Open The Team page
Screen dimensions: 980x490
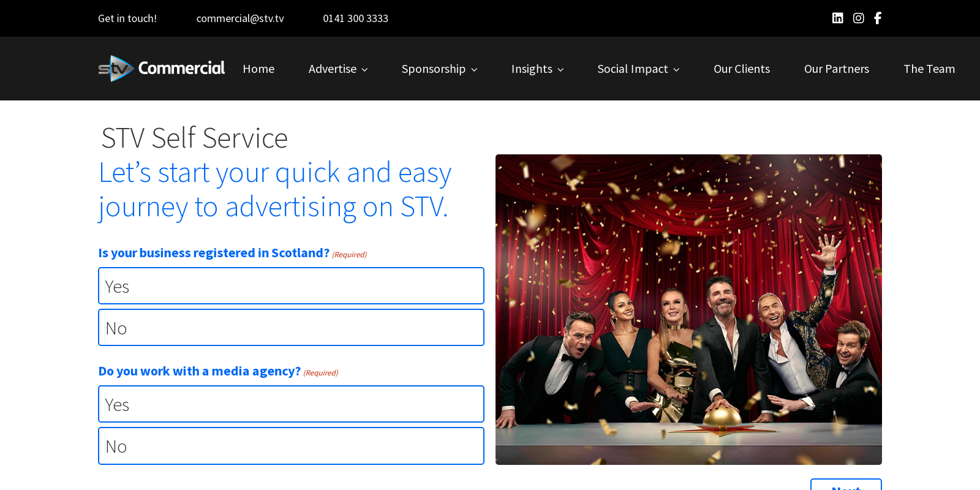(x=929, y=69)
